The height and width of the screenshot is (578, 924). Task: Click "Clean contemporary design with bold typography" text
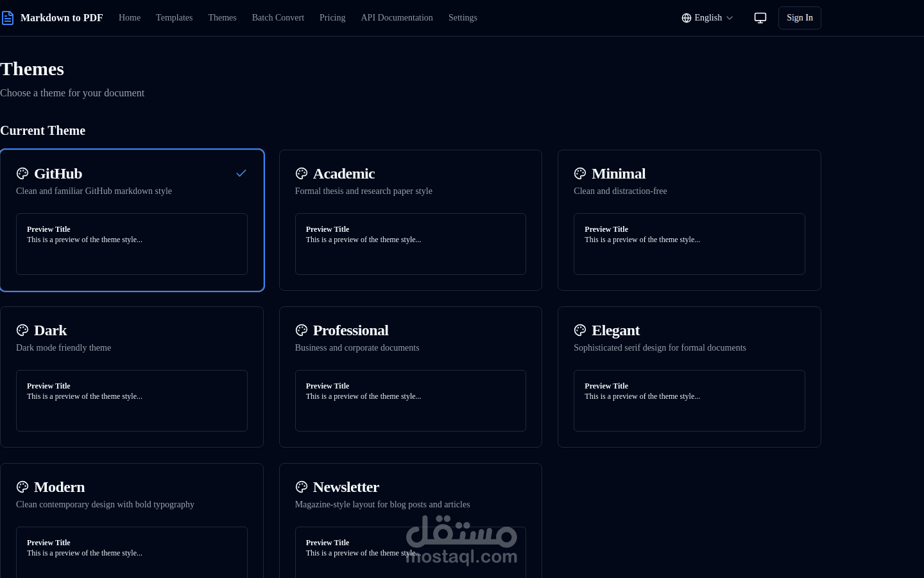coord(105,505)
